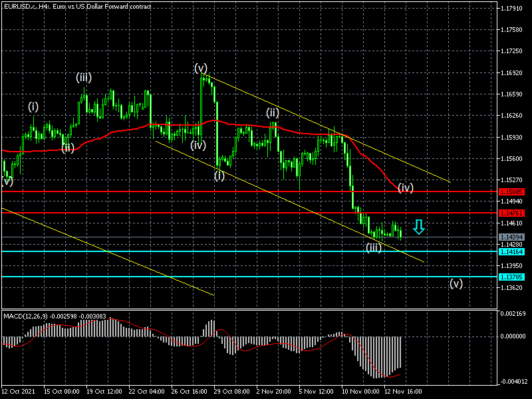Select projected wave (v) label below 1.13785 line
This screenshot has width=532, height=399.
click(456, 283)
